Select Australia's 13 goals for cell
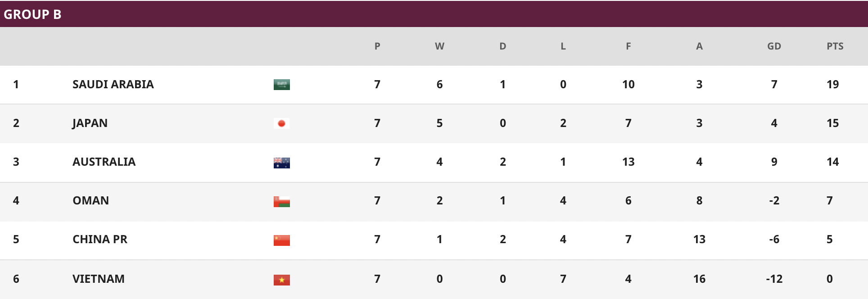 coord(628,162)
